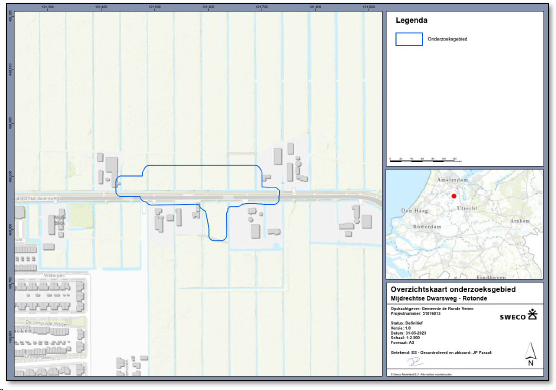Click the red location dot on inset map
Image resolution: width=556 pixels, height=390 pixels.
pyautogui.click(x=454, y=196)
